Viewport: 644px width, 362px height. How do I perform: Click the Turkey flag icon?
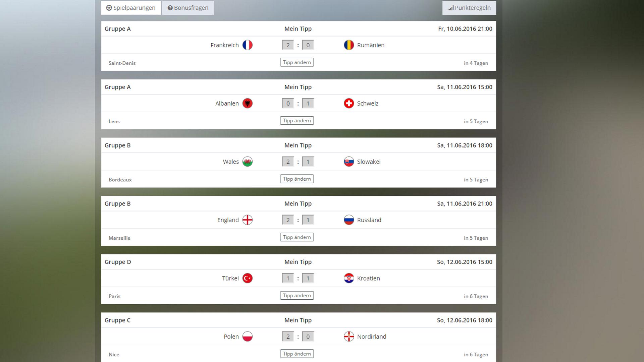tap(248, 278)
